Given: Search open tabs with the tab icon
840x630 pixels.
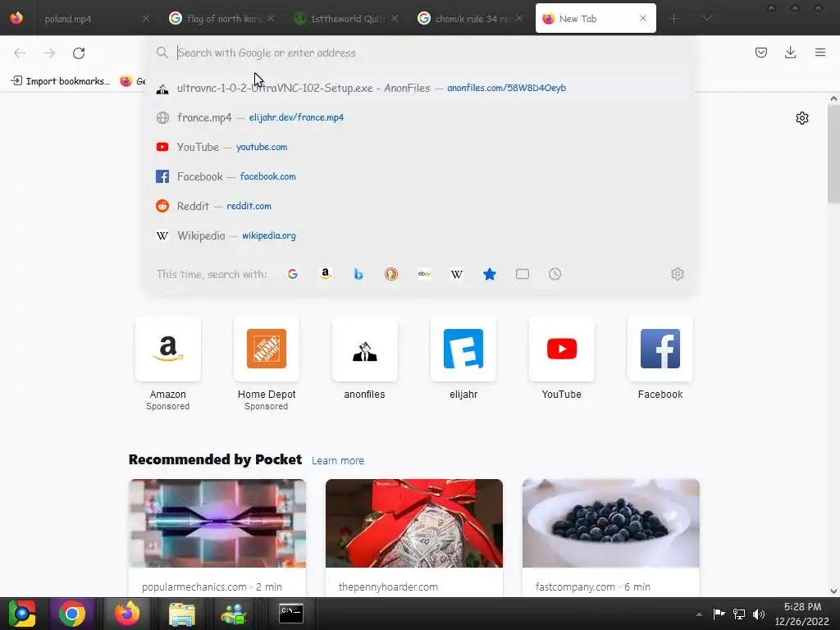Looking at the screenshot, I should 523,274.
